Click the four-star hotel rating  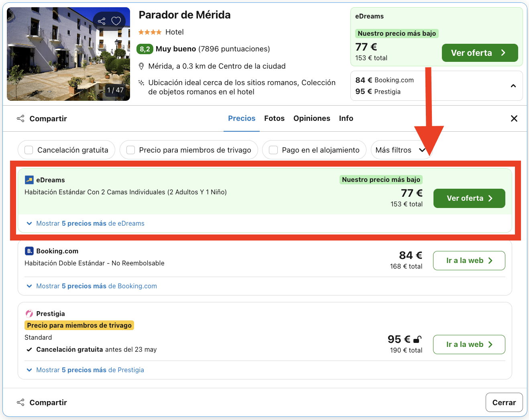click(150, 32)
